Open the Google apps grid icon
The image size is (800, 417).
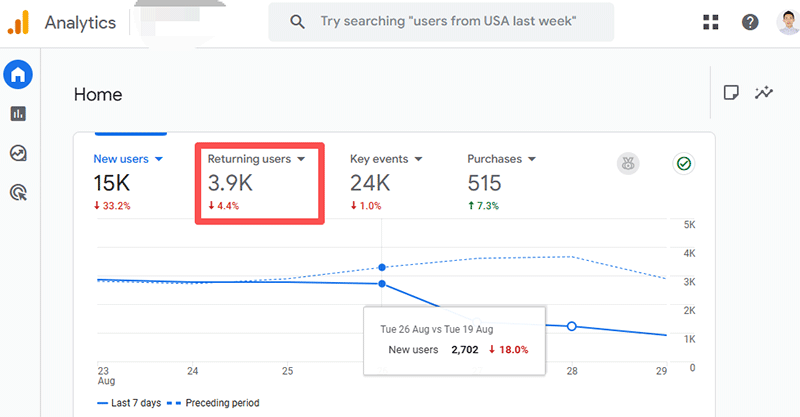click(711, 22)
